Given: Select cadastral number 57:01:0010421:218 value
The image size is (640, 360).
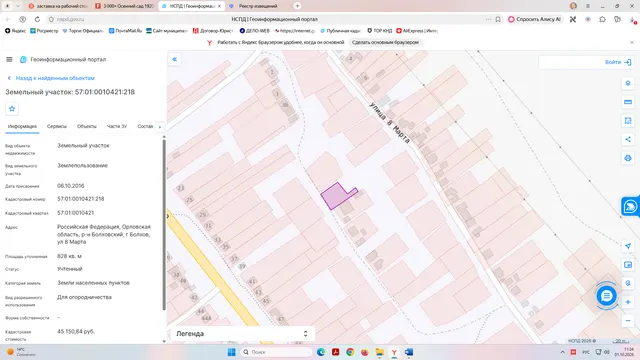Looking at the screenshot, I should coord(81,199).
